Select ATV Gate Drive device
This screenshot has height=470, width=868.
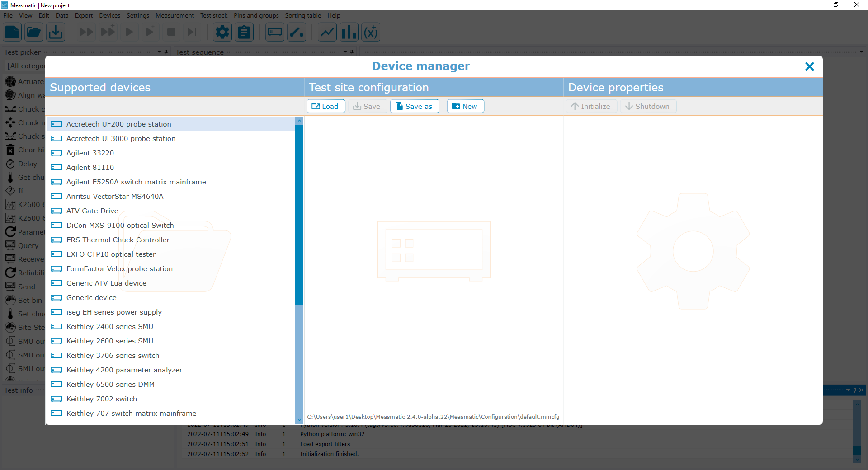pos(170,211)
